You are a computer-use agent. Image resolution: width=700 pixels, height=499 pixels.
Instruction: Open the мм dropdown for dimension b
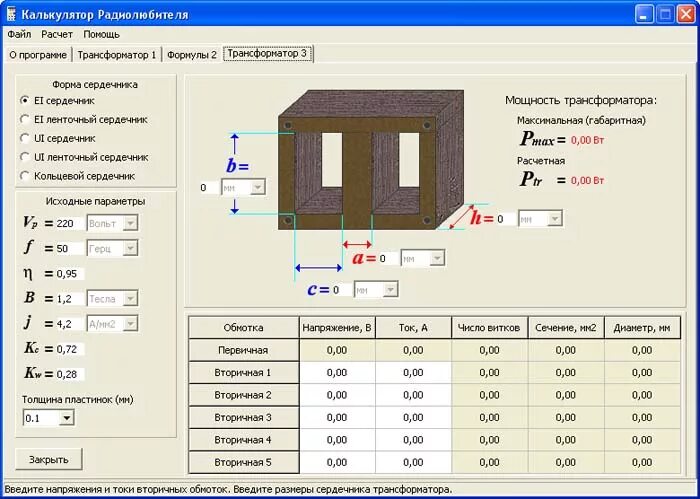pos(257,187)
